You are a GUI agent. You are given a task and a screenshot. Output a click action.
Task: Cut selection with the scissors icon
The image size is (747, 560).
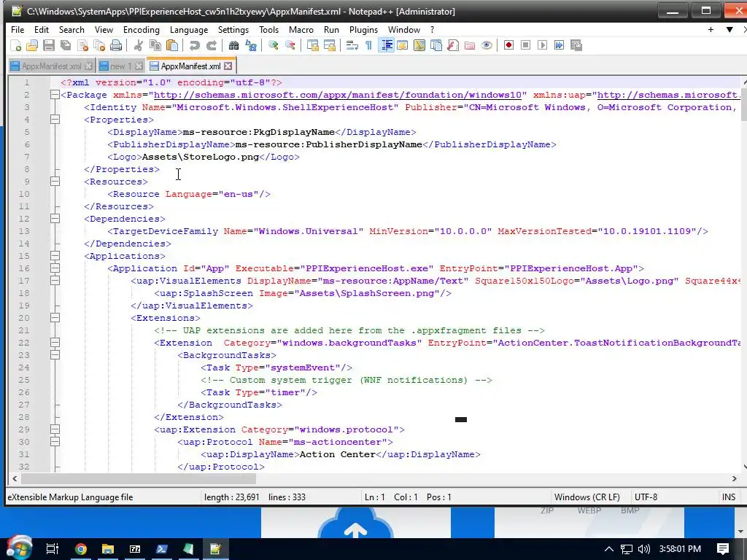click(x=138, y=45)
